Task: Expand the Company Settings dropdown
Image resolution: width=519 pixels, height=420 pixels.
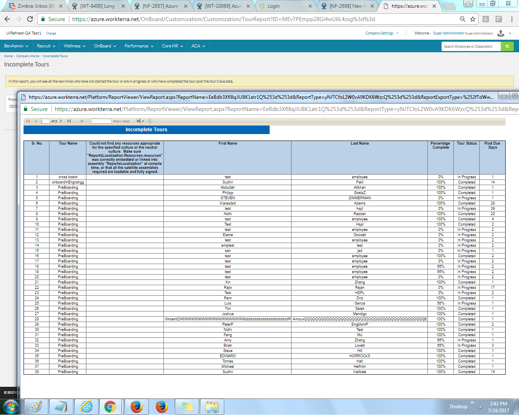Action: click(x=382, y=33)
